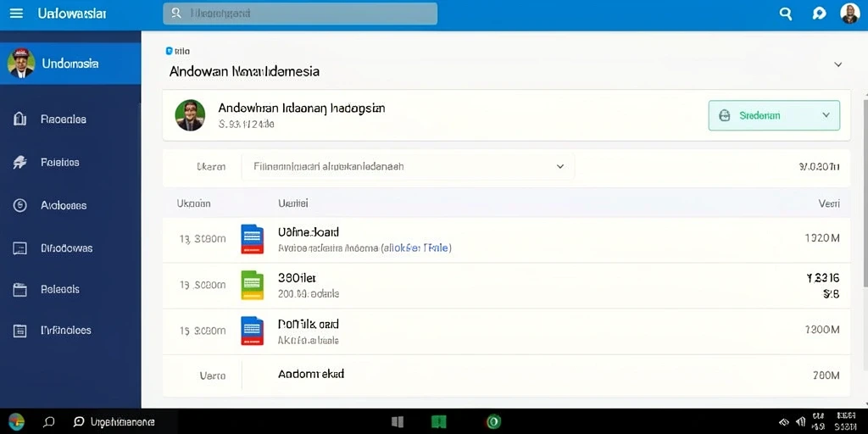This screenshot has height=434, width=868.
Task: Click the network icon in the system tray
Action: click(784, 422)
